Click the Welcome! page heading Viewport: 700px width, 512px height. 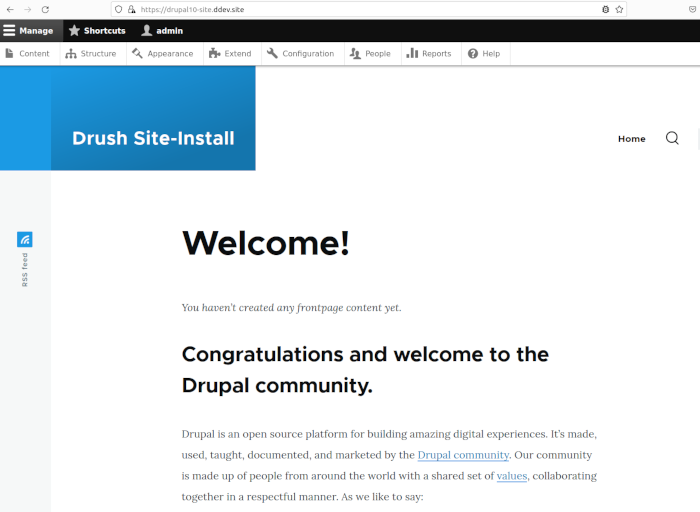(x=266, y=243)
